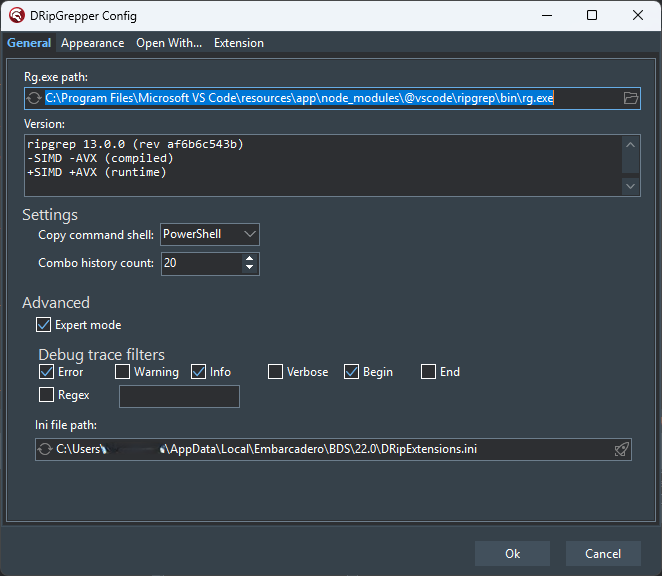Click the 'ripgrep 13.0.0' version line
Screen dimensions: 662x576
[x=135, y=144]
